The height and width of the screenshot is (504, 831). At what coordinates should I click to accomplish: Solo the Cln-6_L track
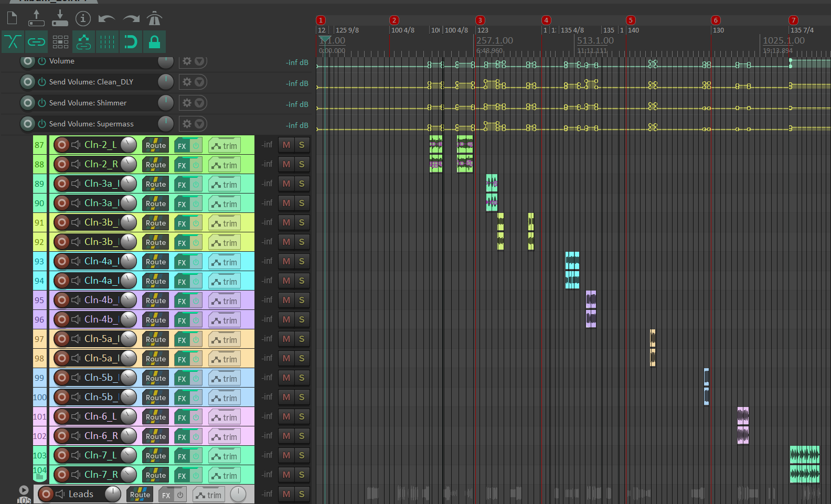pos(302,416)
